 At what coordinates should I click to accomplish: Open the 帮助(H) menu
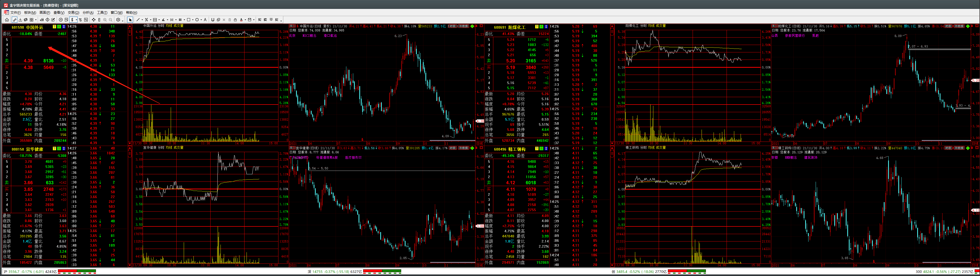[x=132, y=13]
